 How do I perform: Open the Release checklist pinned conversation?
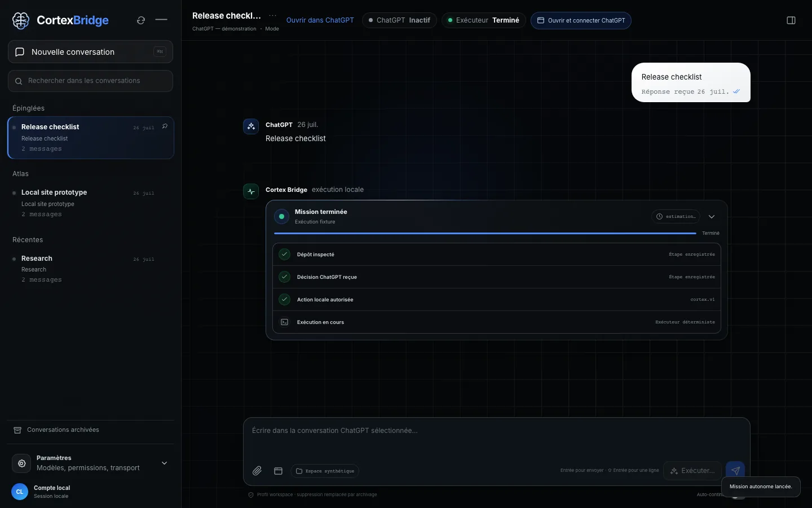[x=90, y=138]
